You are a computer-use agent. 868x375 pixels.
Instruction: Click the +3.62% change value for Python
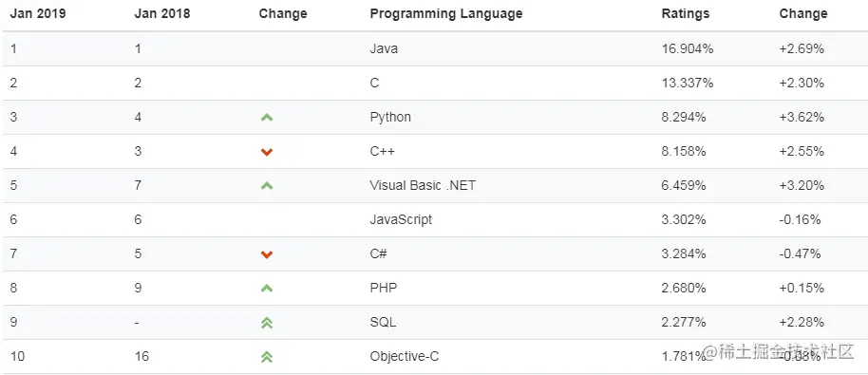point(802,118)
